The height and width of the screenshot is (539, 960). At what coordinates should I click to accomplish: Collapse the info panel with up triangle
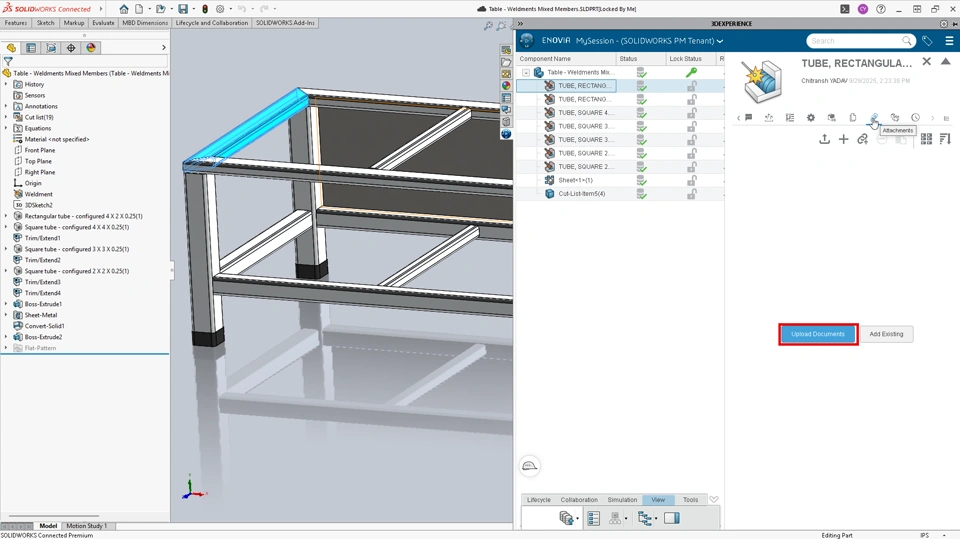pos(946,61)
